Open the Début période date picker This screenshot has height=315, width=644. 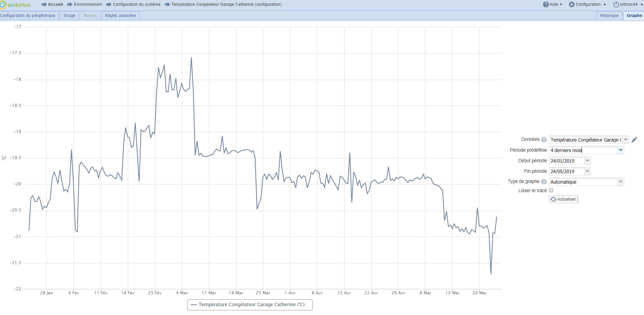click(x=588, y=161)
